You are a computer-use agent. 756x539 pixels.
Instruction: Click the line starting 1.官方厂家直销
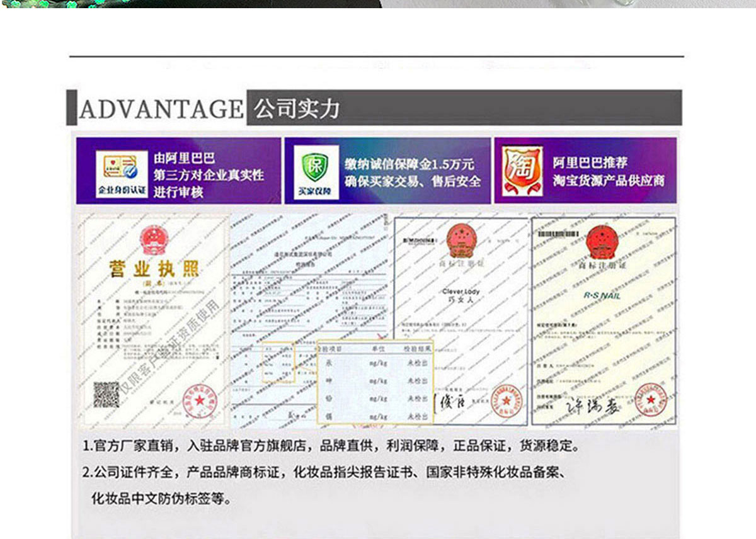331,446
